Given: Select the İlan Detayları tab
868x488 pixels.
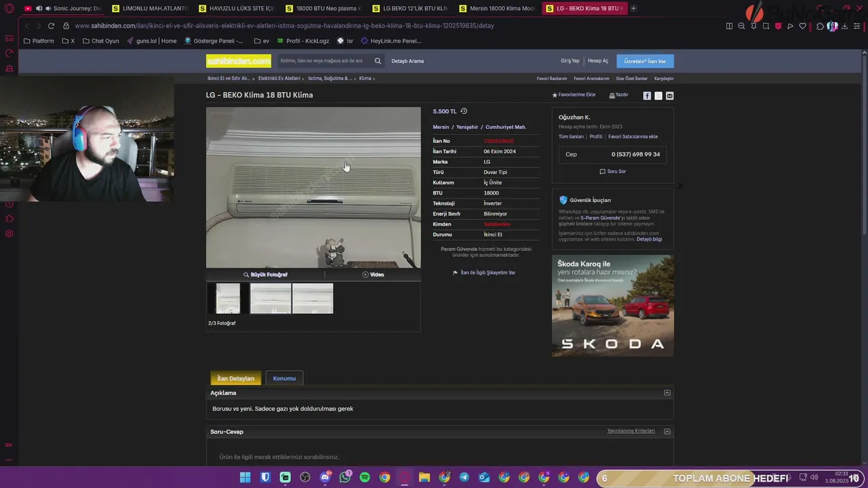Looking at the screenshot, I should [x=235, y=378].
